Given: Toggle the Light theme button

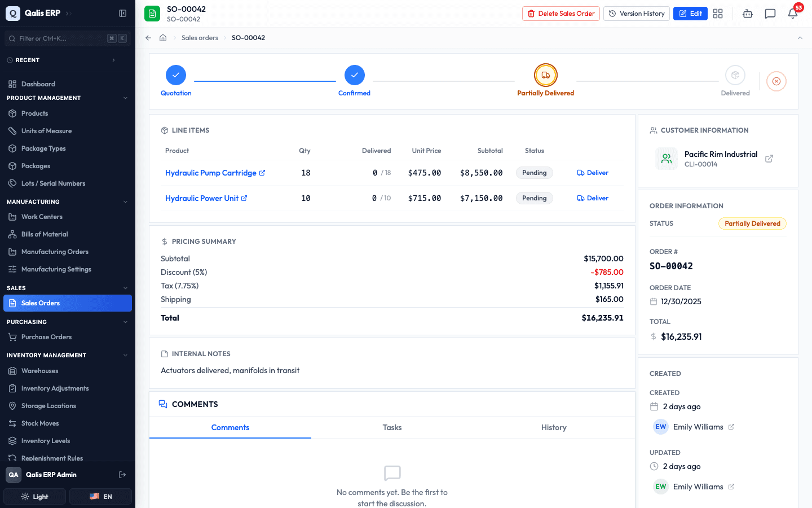Looking at the screenshot, I should pyautogui.click(x=35, y=497).
